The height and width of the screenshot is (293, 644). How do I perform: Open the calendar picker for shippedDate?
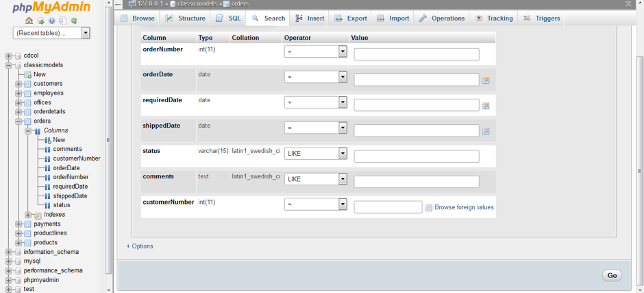(x=486, y=131)
